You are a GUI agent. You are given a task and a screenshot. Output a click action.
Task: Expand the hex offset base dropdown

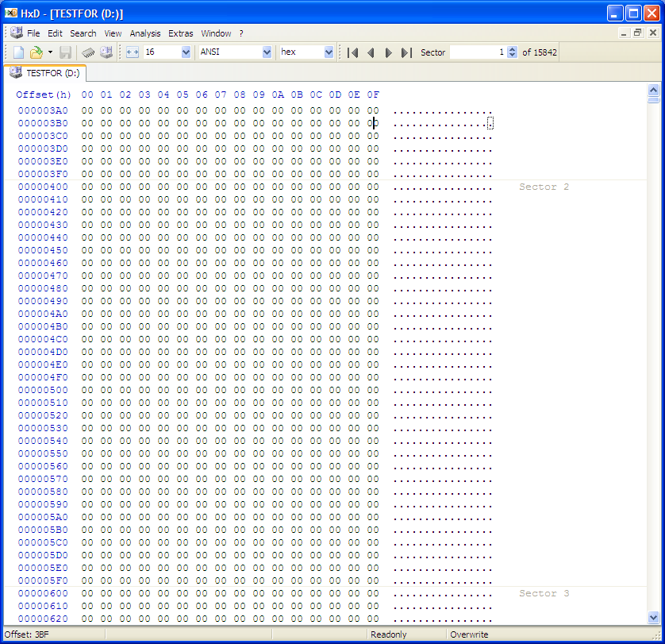[x=329, y=52]
